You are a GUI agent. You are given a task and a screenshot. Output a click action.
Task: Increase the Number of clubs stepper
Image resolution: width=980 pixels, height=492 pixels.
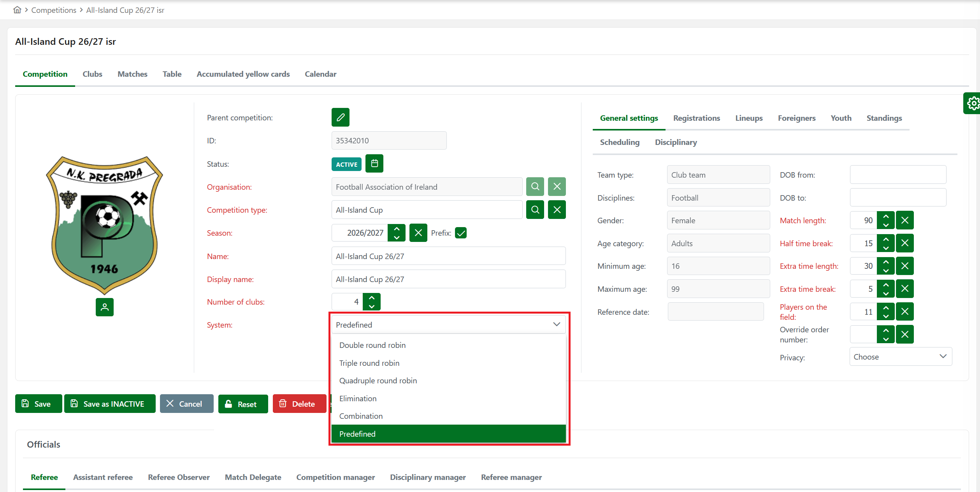[x=372, y=298]
